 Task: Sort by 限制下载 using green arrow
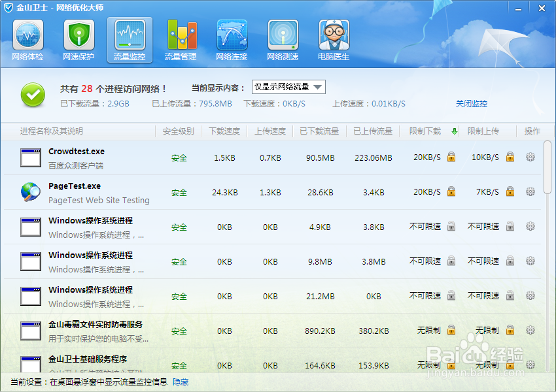454,131
